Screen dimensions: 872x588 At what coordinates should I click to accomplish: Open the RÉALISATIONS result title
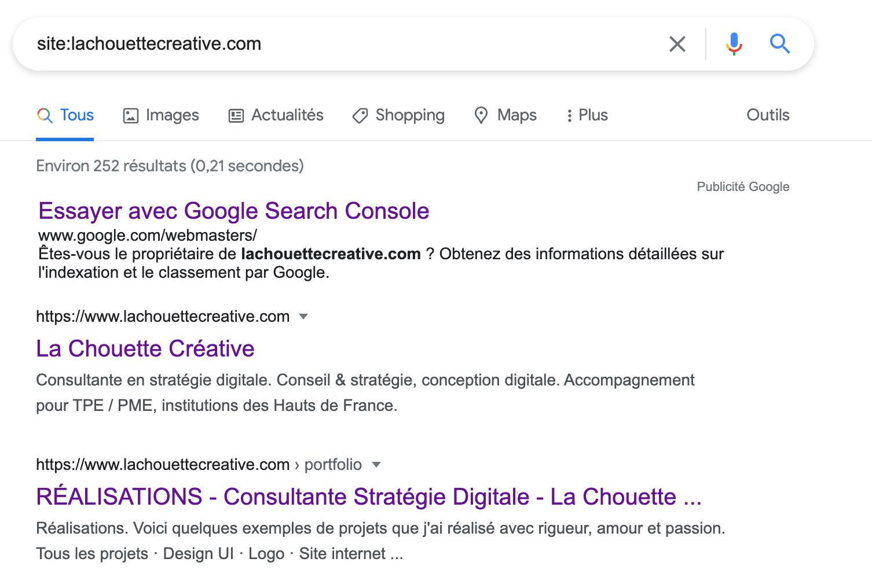[369, 497]
